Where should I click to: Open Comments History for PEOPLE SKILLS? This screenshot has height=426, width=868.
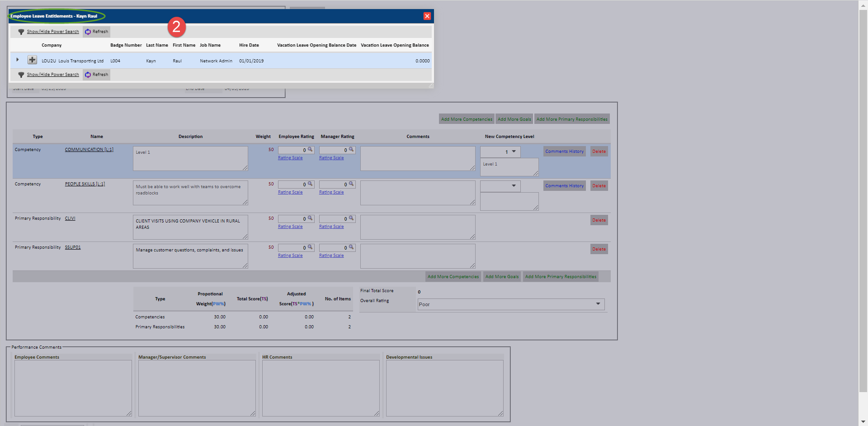564,186
